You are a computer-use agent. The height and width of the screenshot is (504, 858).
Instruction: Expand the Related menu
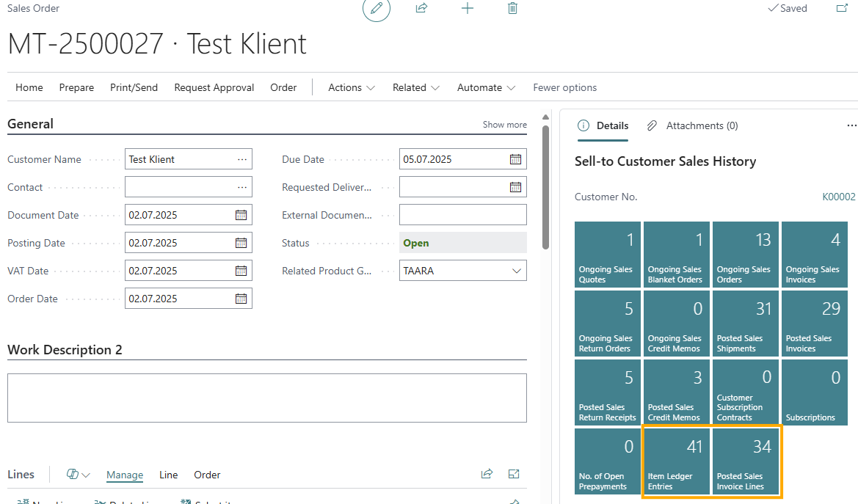(x=416, y=87)
